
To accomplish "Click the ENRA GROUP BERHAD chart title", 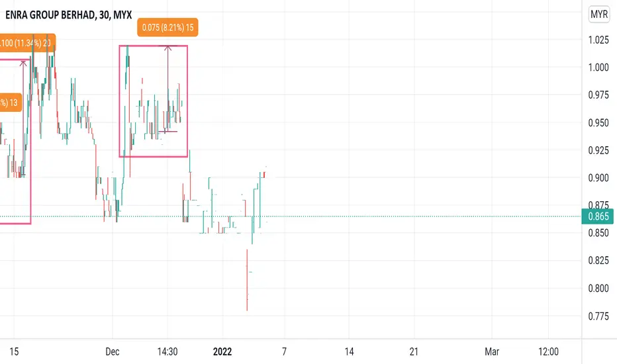I will [x=68, y=15].
